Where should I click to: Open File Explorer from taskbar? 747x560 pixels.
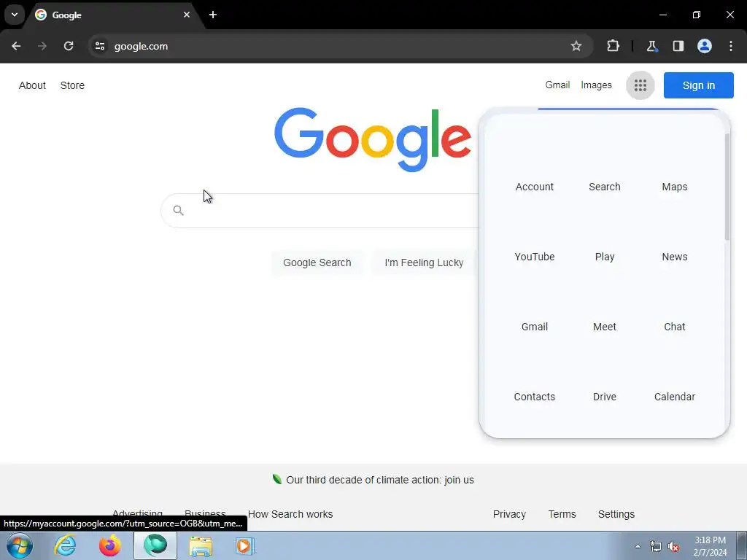click(201, 545)
